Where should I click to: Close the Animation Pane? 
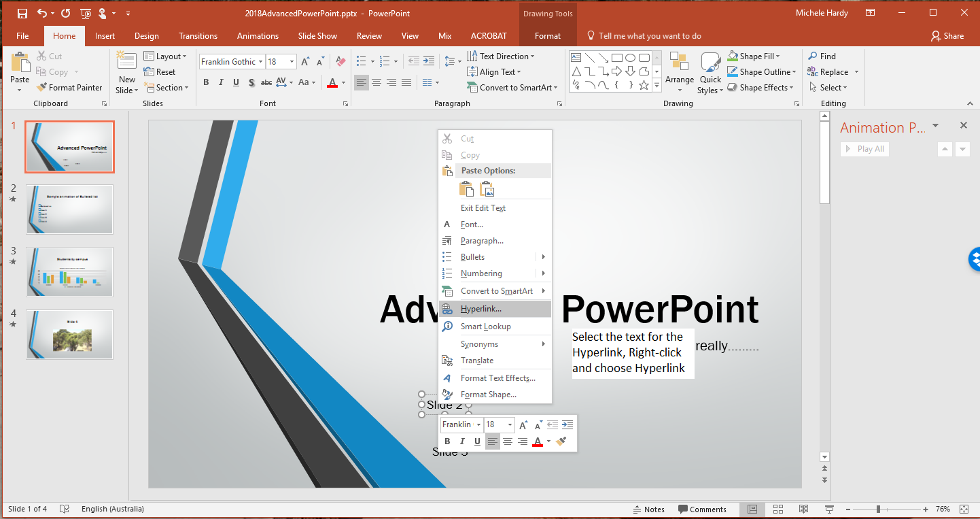[963, 126]
